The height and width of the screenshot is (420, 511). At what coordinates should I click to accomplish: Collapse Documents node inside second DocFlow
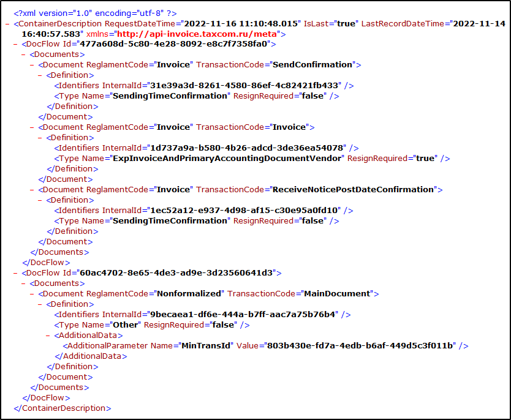tap(23, 283)
